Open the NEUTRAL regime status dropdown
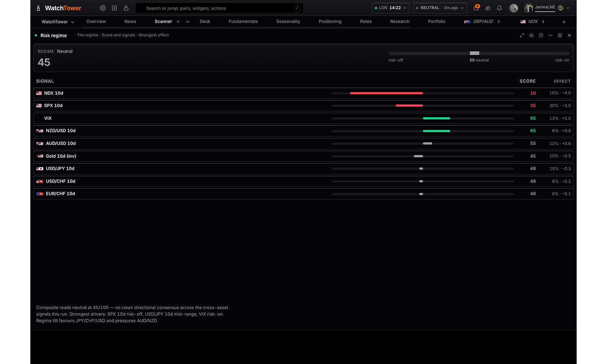The width and height of the screenshot is (607, 364). [440, 8]
